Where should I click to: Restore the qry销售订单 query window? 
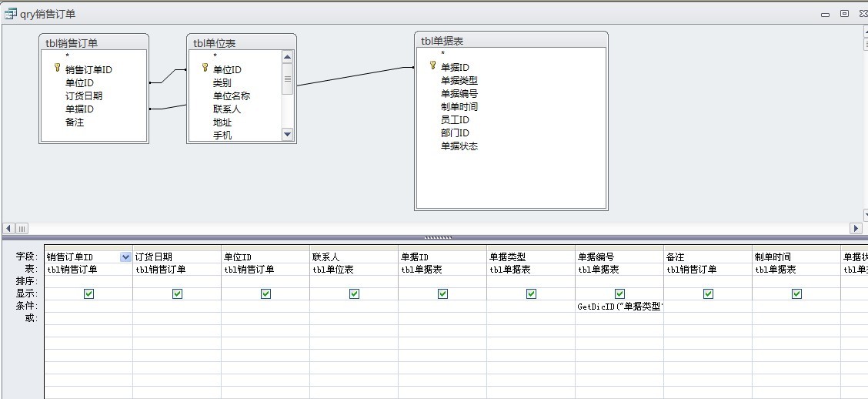point(844,13)
